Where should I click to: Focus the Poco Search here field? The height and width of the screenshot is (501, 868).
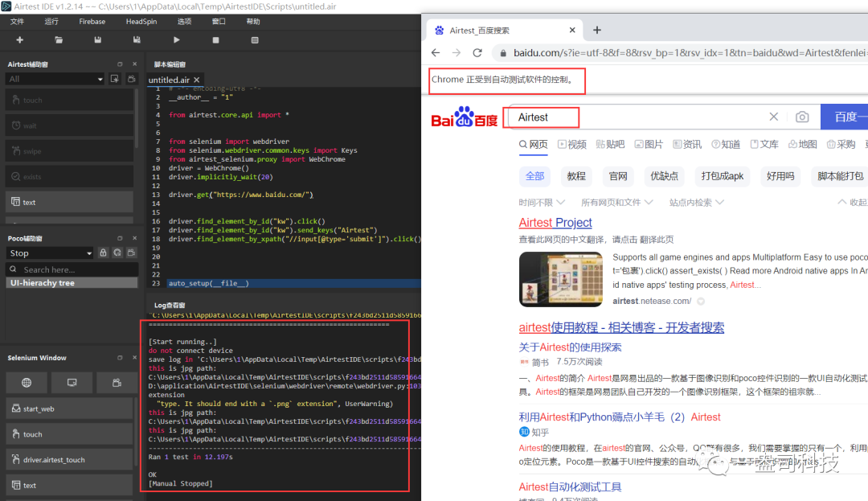pos(72,269)
